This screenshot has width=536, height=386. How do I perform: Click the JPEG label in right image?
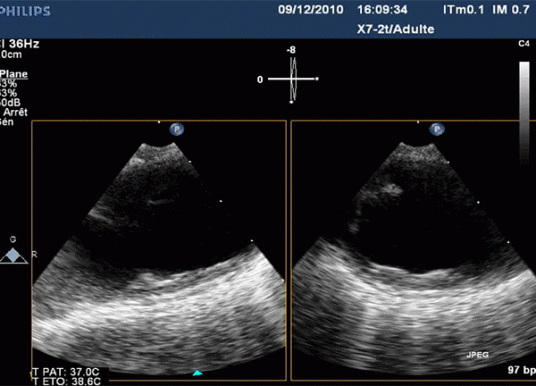point(478,355)
